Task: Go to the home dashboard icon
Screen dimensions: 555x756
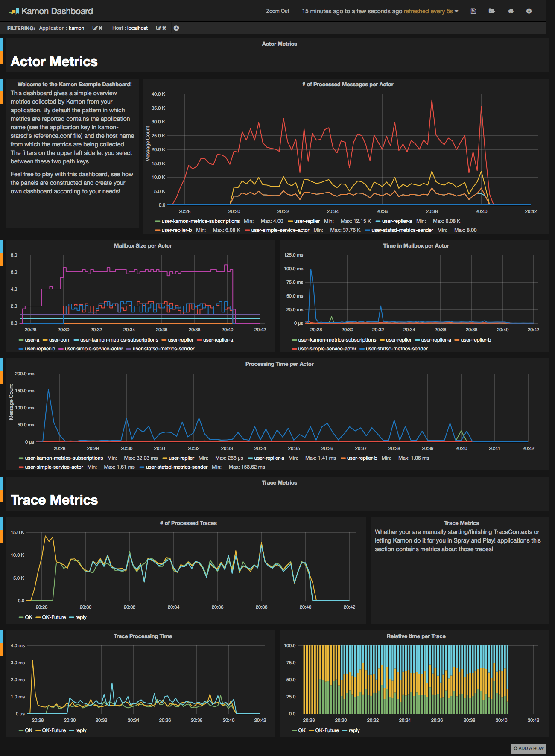Action: point(511,11)
